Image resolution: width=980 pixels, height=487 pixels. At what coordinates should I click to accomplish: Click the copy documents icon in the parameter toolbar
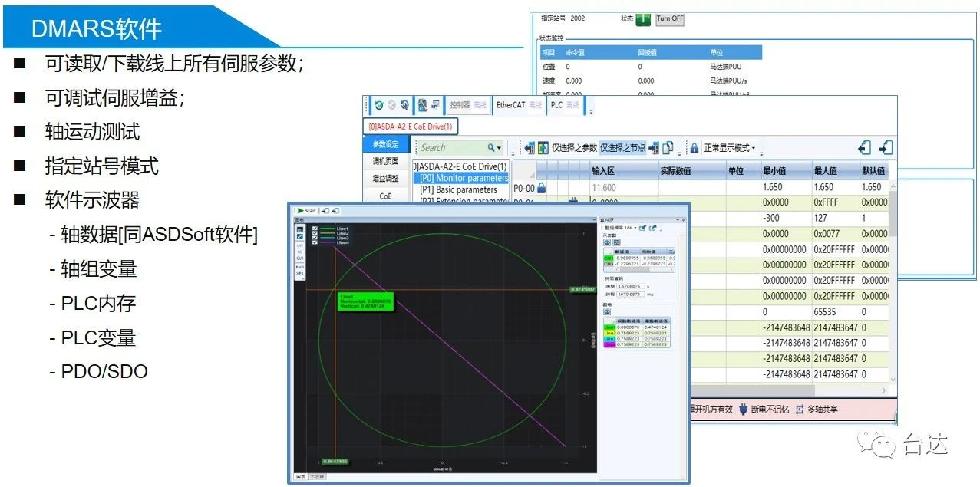tap(668, 148)
